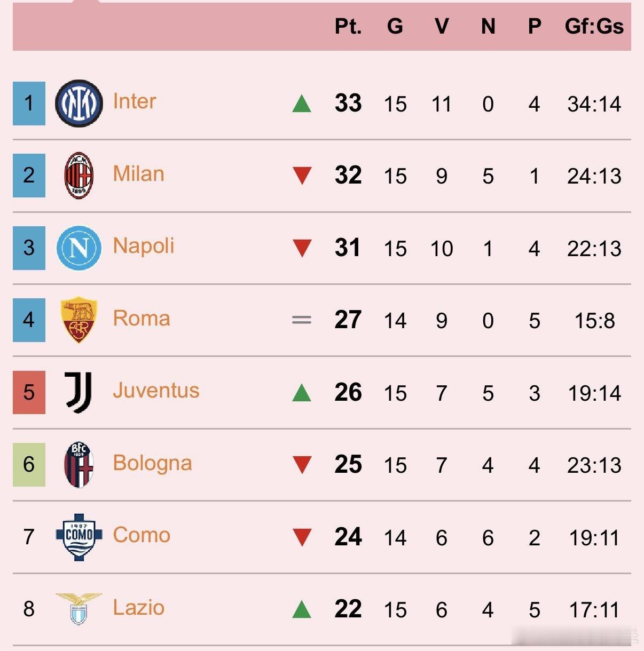Screen dimensions: 644x651
Task: Click Milan's red down arrow
Action: tap(302, 176)
